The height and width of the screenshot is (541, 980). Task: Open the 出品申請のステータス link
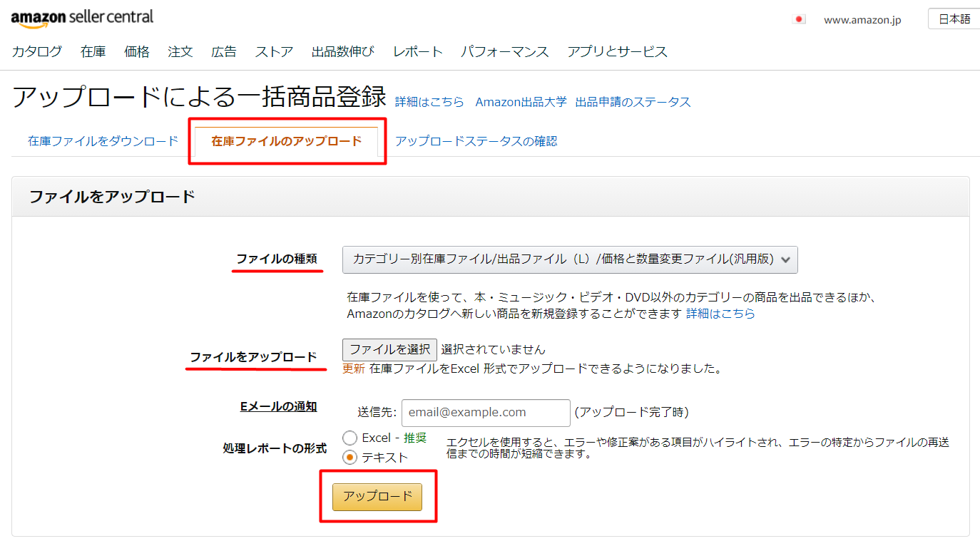[x=633, y=102]
